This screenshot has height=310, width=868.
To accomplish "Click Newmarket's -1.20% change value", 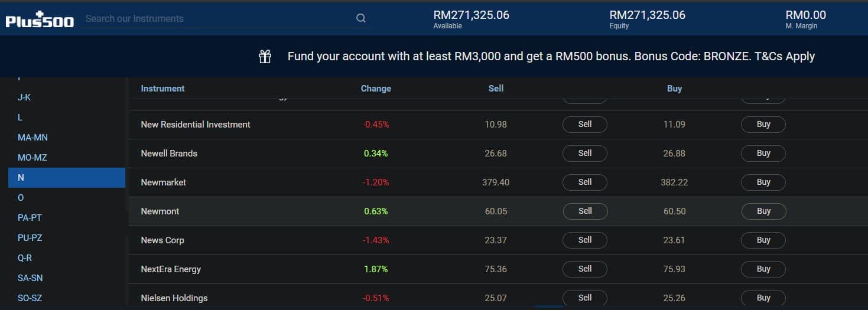I will [x=376, y=182].
